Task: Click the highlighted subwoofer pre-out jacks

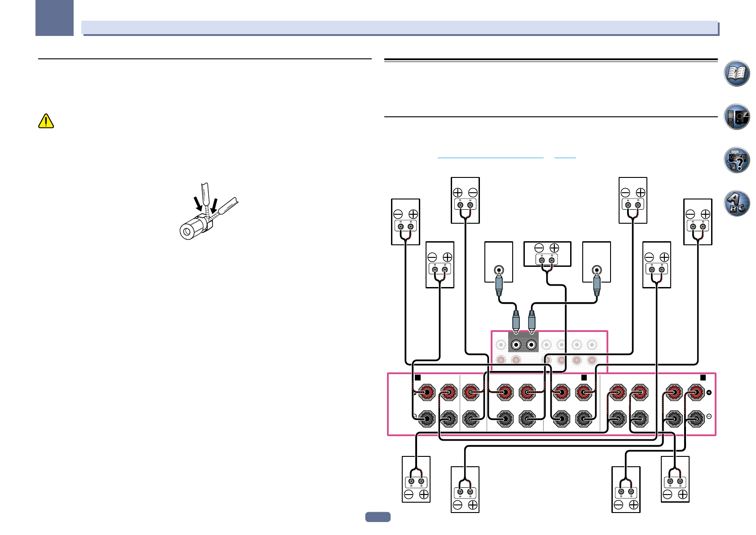Action: [523, 344]
